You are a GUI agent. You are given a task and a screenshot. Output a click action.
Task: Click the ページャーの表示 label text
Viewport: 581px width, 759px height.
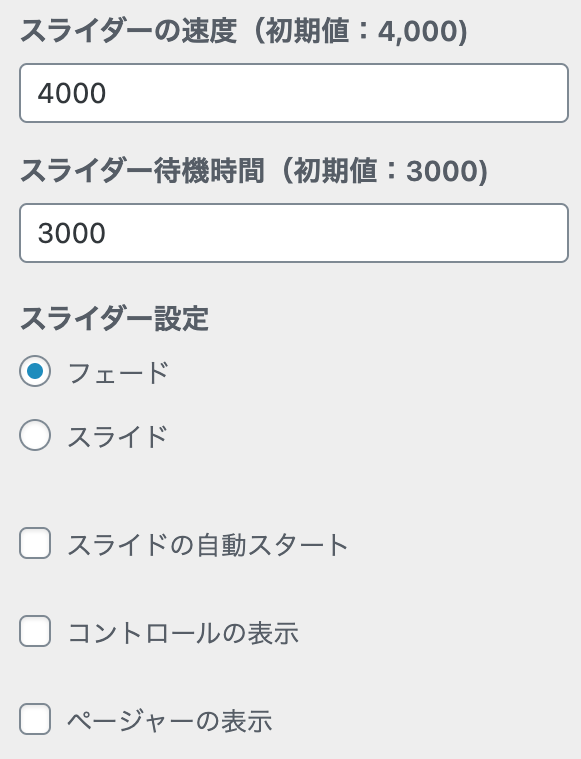pyautogui.click(x=169, y=721)
